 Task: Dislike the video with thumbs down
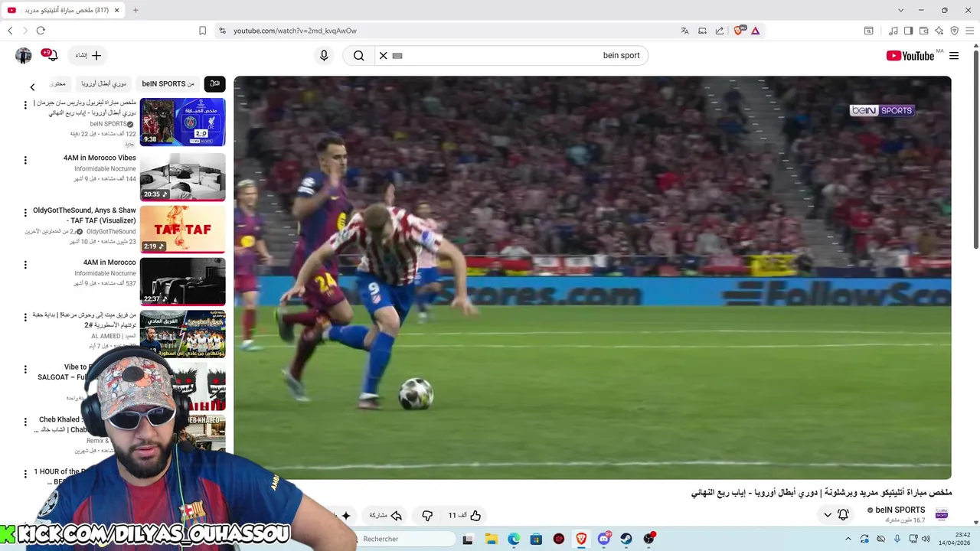pyautogui.click(x=427, y=516)
